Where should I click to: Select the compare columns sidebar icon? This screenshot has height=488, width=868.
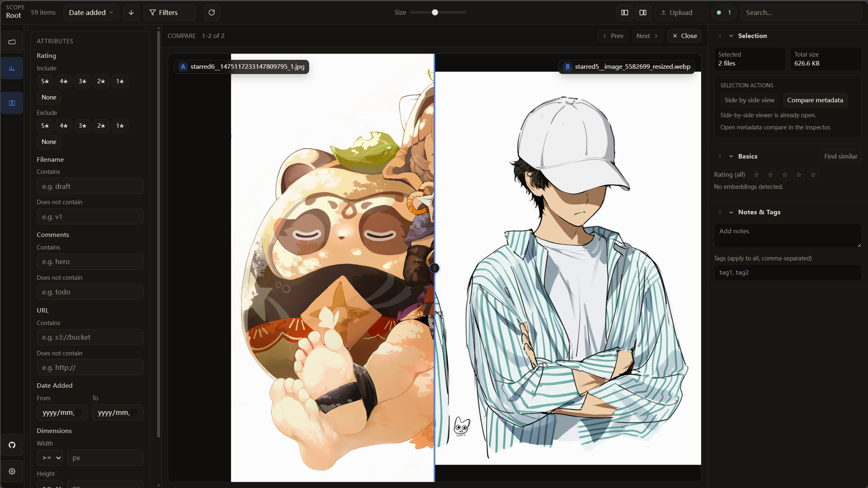12,103
